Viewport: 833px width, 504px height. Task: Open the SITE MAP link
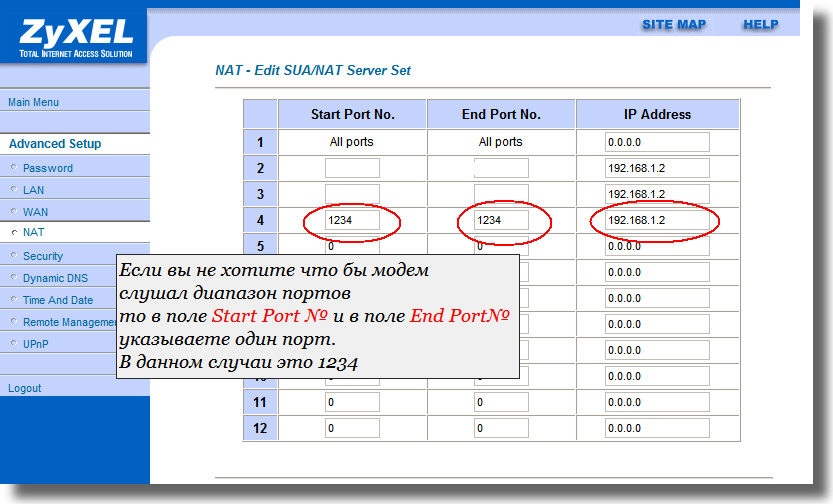point(673,24)
